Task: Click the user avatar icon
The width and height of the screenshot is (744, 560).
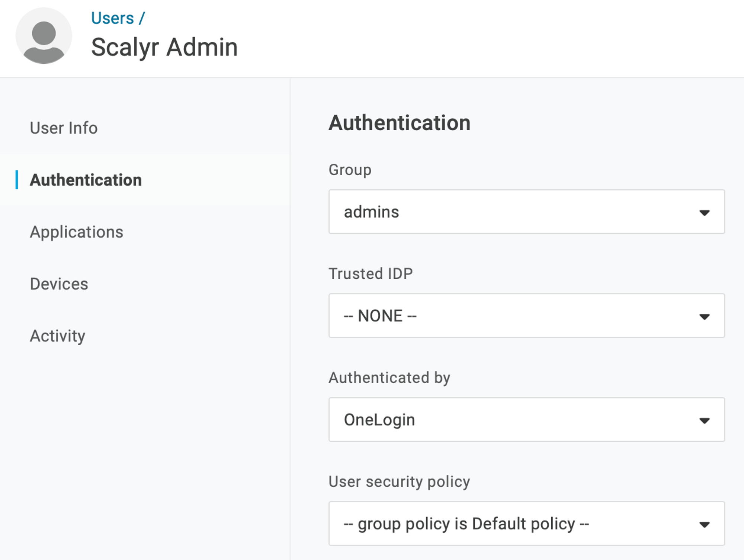Action: [x=44, y=36]
